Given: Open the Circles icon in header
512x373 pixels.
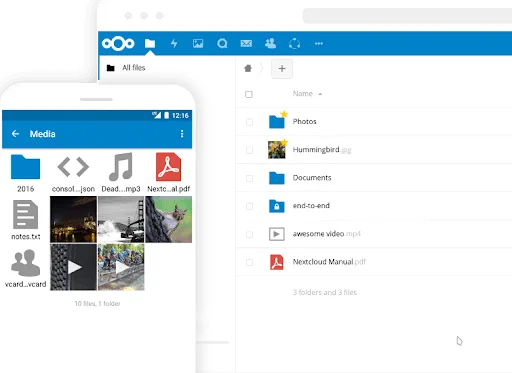Looking at the screenshot, I should (294, 43).
